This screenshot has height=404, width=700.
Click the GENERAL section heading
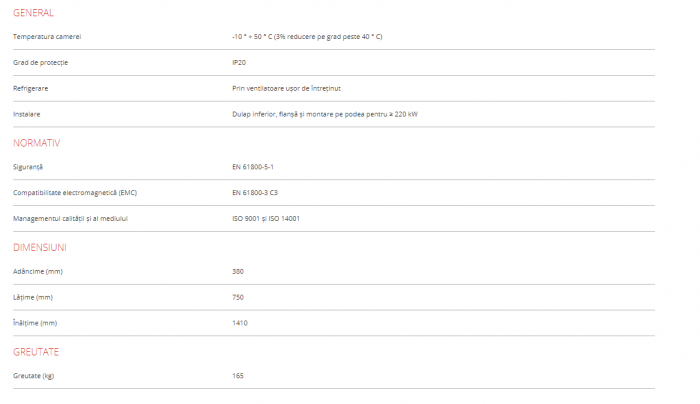[33, 13]
